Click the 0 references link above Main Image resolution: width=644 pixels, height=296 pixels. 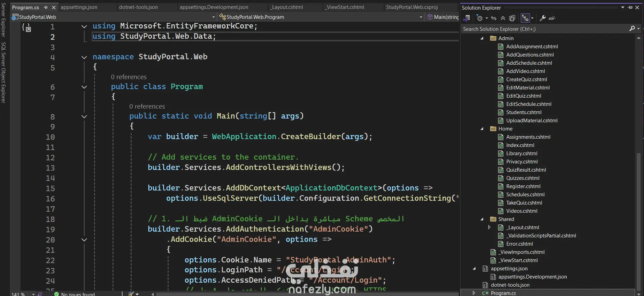tap(147, 107)
